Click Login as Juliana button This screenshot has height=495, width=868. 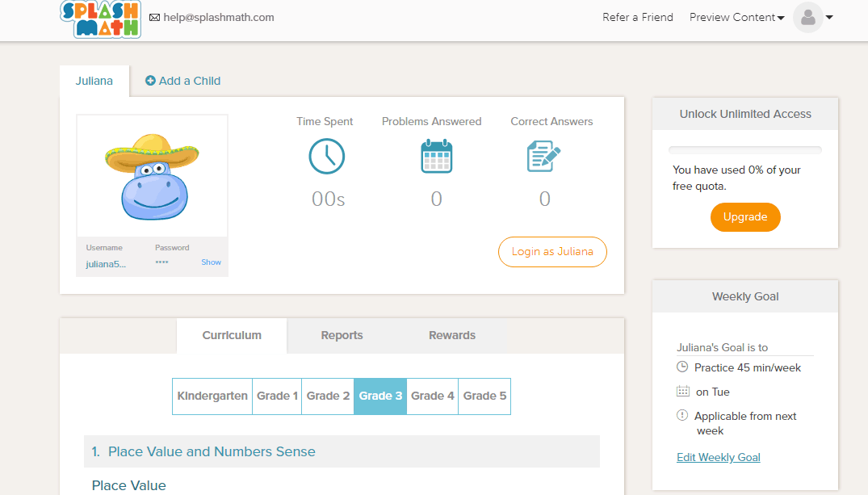[x=552, y=252]
